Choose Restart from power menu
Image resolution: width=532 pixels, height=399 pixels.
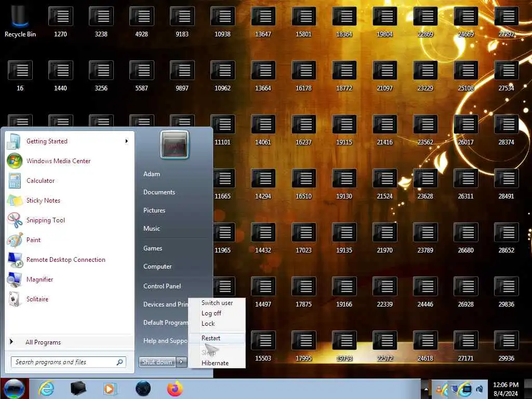217,338
